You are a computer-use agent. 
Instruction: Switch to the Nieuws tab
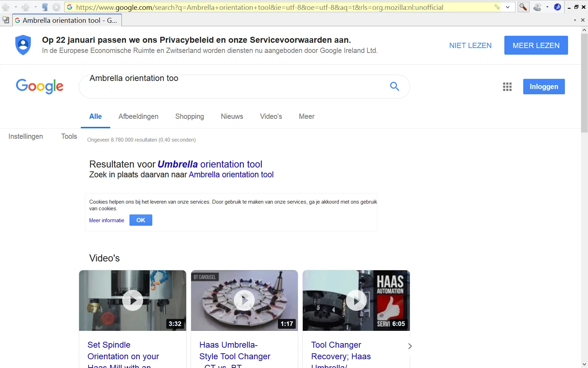click(232, 117)
